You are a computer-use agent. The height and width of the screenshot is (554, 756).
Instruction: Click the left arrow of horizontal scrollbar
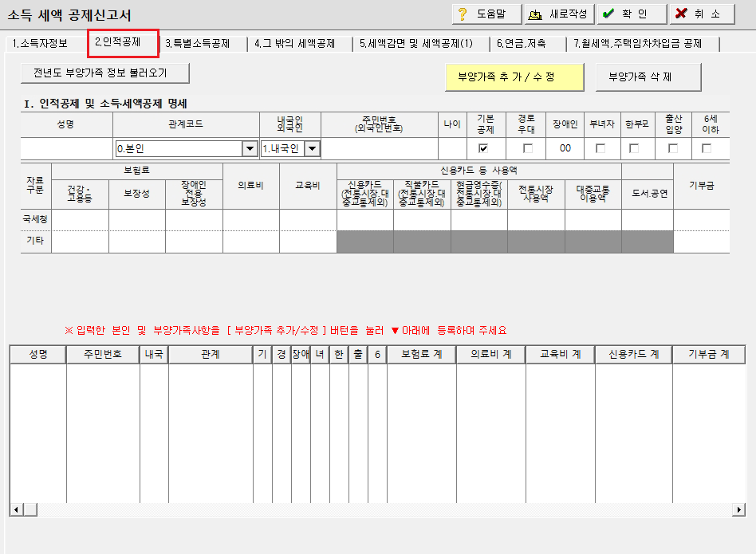(17, 509)
